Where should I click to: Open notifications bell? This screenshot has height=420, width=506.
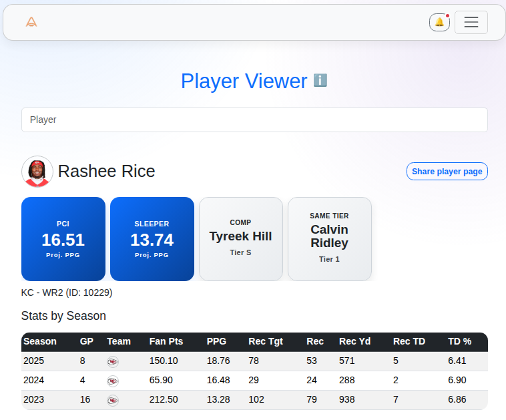pyautogui.click(x=439, y=22)
